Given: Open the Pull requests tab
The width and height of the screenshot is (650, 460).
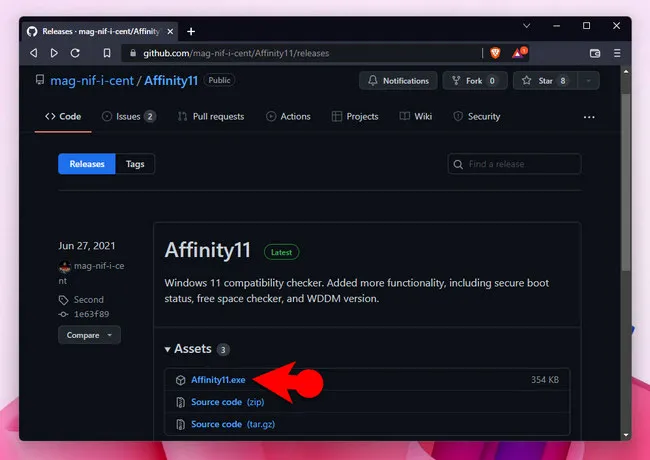Looking at the screenshot, I should [x=211, y=116].
